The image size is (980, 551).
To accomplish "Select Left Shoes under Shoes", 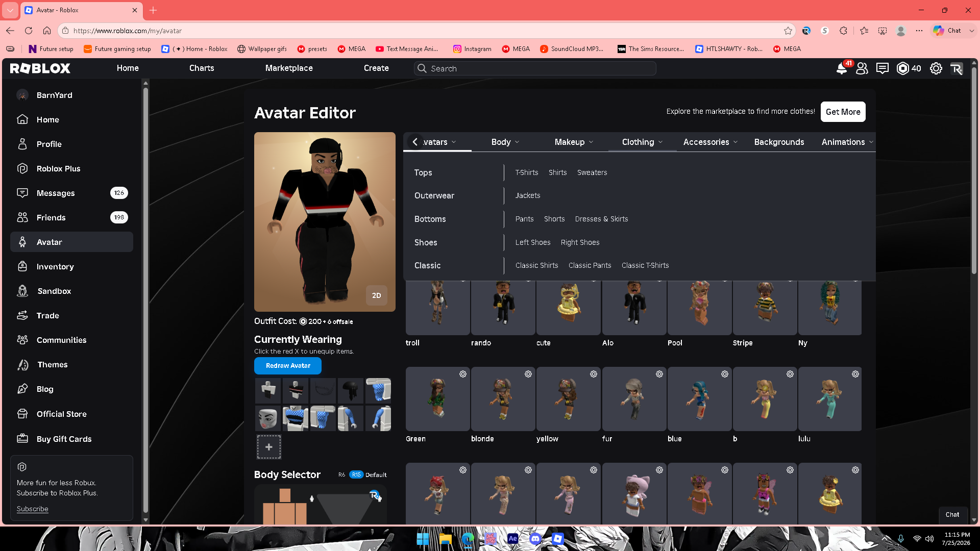I will (x=533, y=242).
